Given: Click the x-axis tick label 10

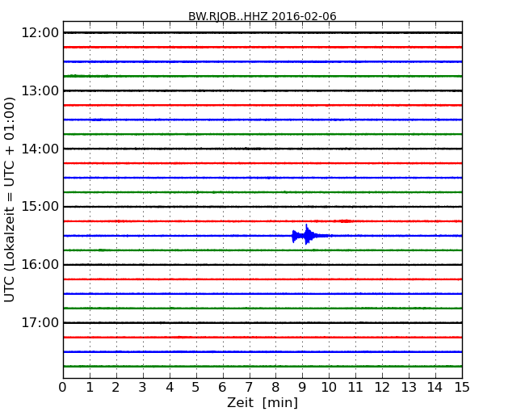Looking at the screenshot, I should [x=329, y=387].
